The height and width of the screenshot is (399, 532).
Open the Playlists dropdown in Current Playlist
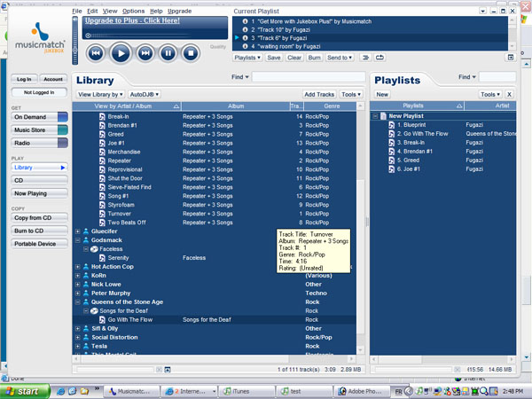[x=247, y=58]
